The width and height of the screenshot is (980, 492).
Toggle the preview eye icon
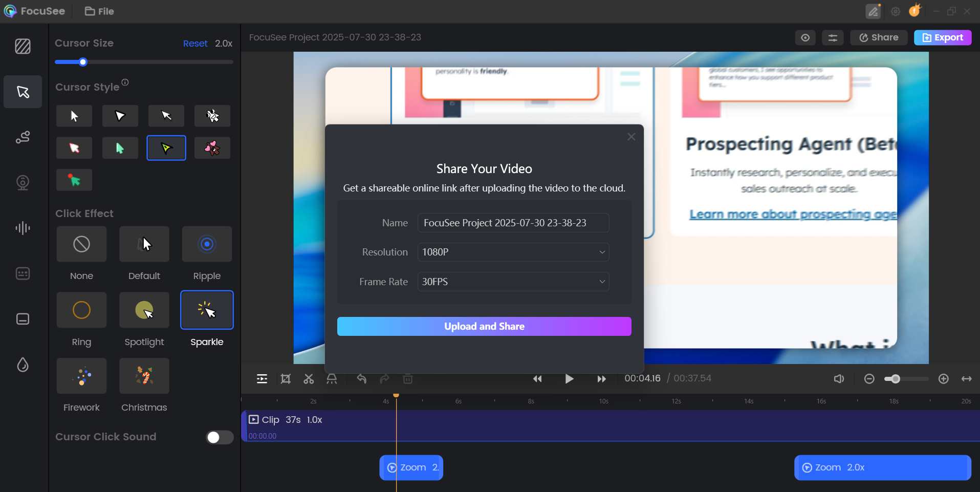pyautogui.click(x=805, y=37)
